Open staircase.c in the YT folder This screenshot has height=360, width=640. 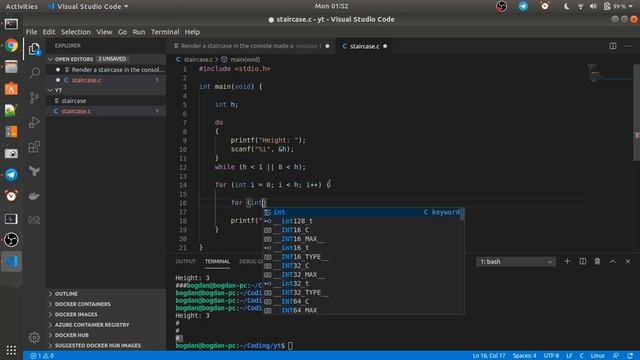point(106,111)
